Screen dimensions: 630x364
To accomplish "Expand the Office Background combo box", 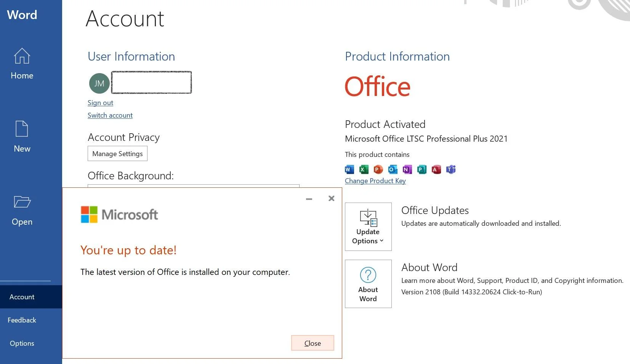I will (194, 186).
